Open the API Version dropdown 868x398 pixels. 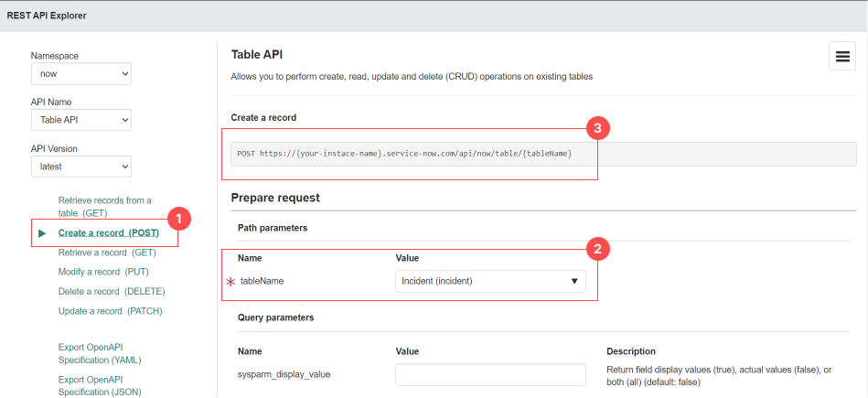[x=80, y=167]
